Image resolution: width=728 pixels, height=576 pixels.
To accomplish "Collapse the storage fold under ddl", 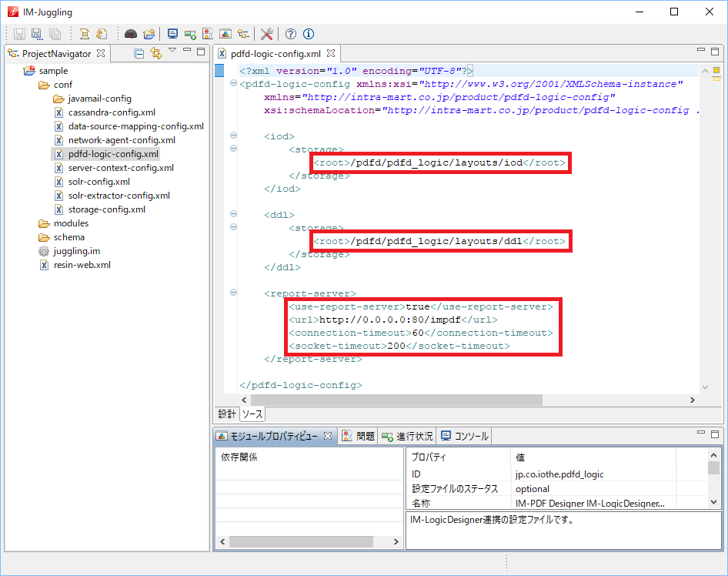I will click(233, 226).
